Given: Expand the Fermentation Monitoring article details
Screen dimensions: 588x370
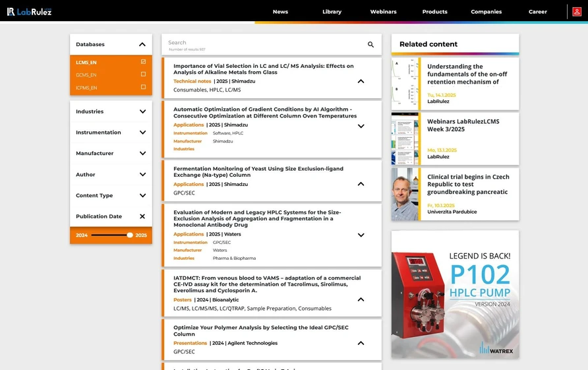Looking at the screenshot, I should 361,184.
